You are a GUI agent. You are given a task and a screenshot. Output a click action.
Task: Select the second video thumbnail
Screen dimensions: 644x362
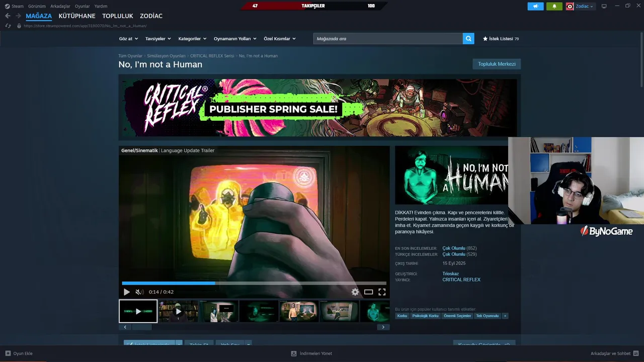coord(178,311)
